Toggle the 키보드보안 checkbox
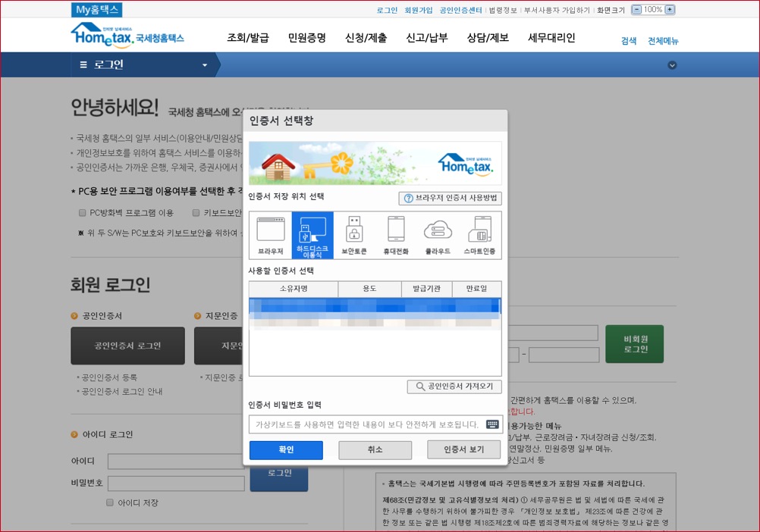The height and width of the screenshot is (532, 760). (x=196, y=212)
